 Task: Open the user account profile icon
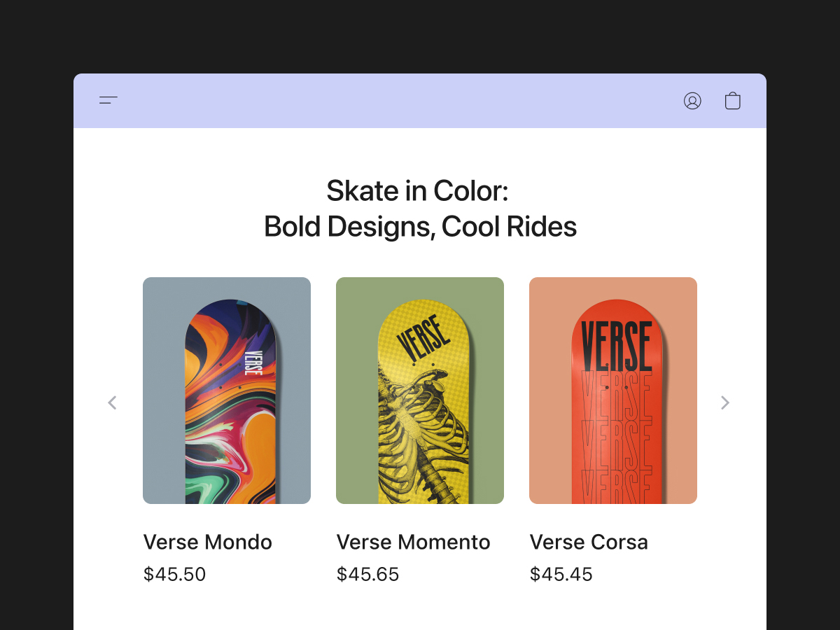[692, 101]
